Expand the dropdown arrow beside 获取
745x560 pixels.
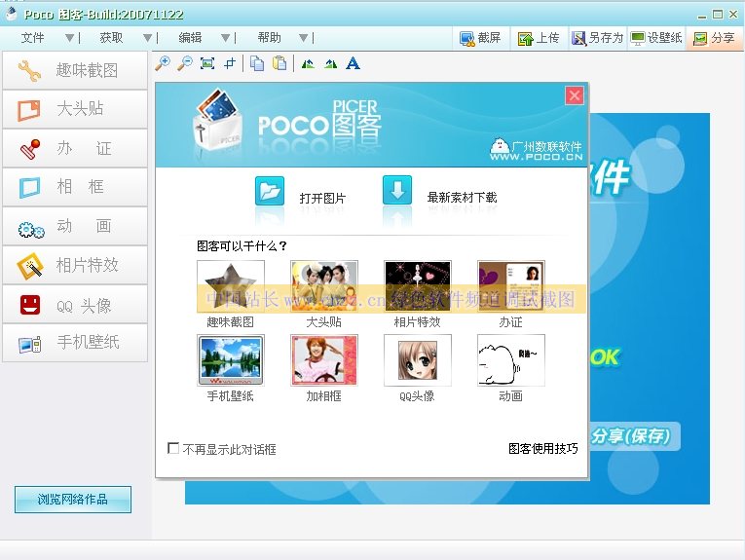tap(148, 38)
